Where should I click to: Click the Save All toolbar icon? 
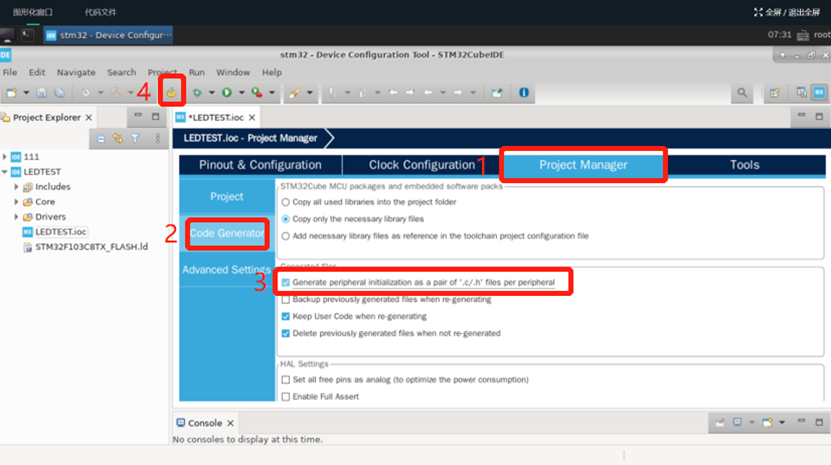59,93
